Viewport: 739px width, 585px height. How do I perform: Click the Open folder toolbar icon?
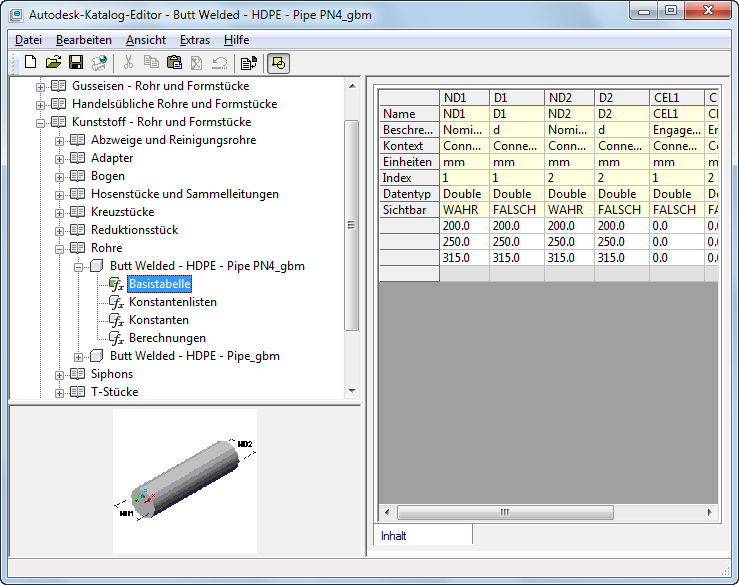(x=53, y=62)
